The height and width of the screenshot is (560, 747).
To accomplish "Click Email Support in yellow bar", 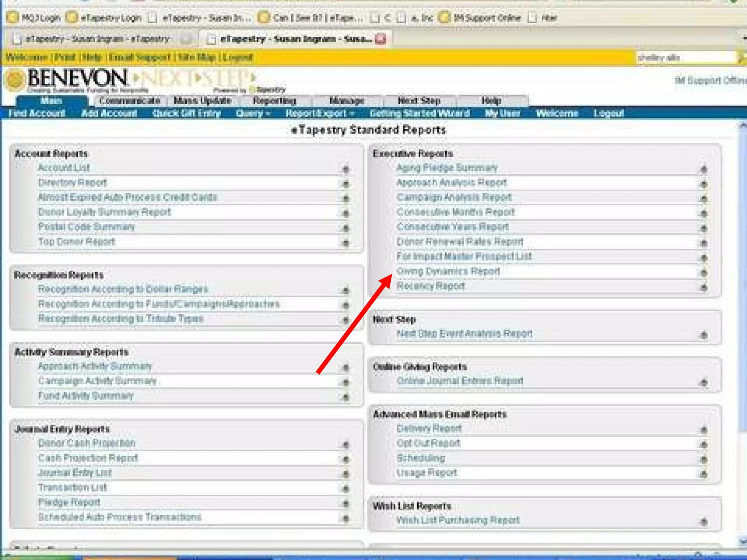I will 139,57.
